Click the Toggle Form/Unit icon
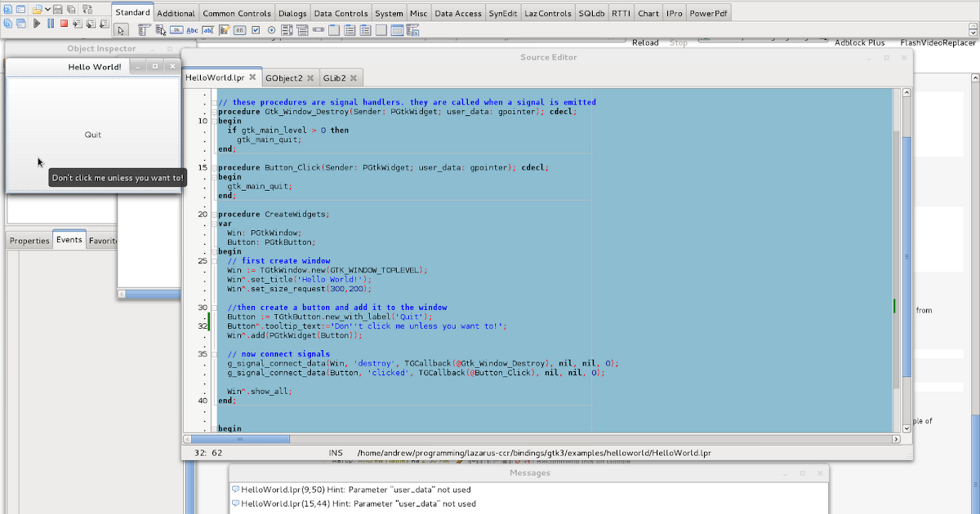The image size is (980, 514). coord(87,9)
